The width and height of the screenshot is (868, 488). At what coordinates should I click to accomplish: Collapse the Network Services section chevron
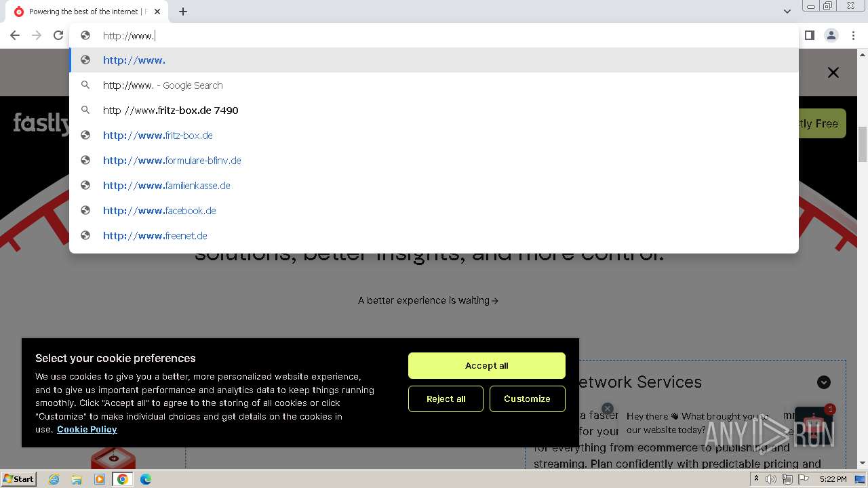[x=824, y=382]
